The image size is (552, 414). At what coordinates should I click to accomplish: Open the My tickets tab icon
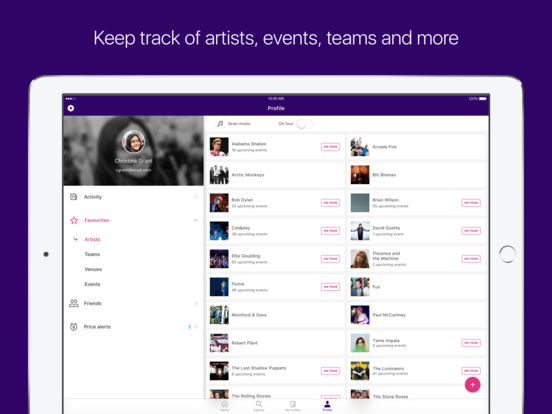pos(293,404)
